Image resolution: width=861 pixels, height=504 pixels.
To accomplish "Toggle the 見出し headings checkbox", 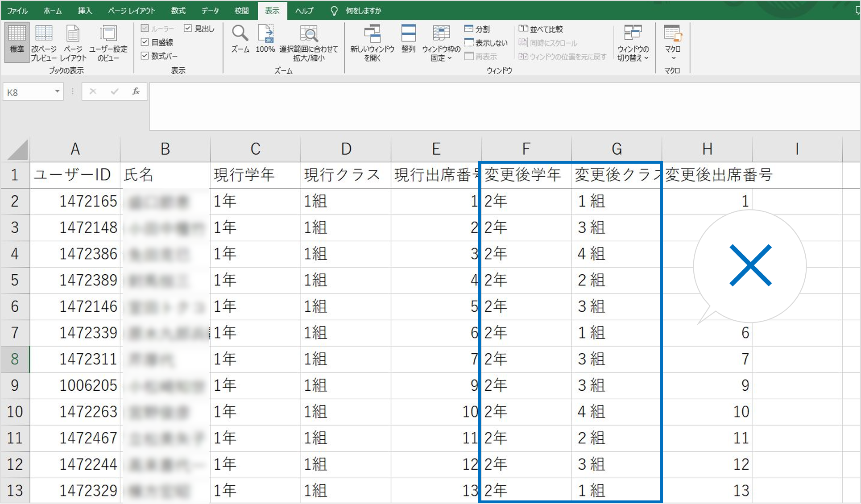I will coord(188,29).
